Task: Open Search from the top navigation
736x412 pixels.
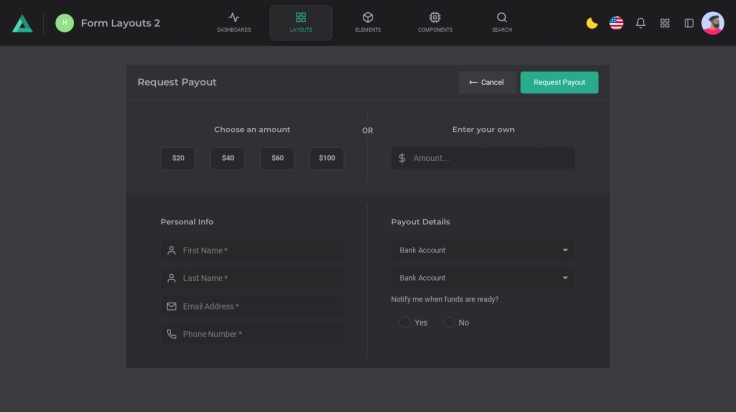Action: click(502, 22)
